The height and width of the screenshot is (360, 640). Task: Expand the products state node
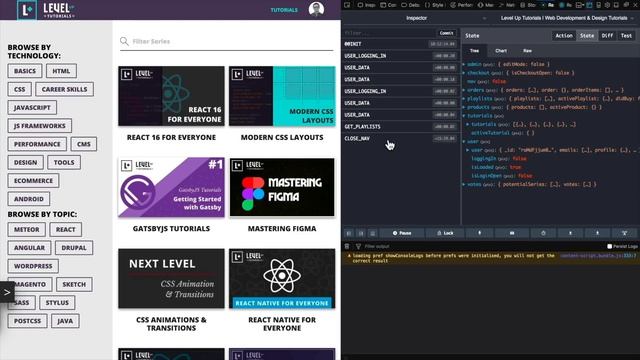pyautogui.click(x=464, y=107)
